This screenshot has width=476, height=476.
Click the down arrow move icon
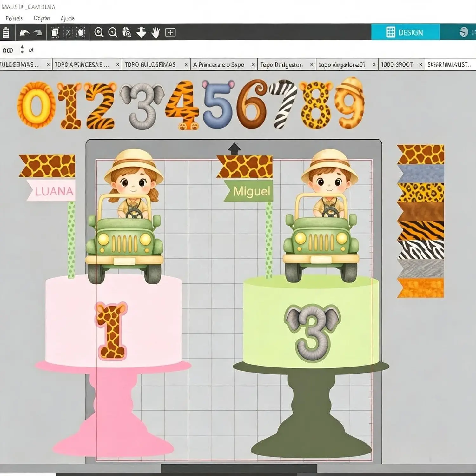click(141, 32)
